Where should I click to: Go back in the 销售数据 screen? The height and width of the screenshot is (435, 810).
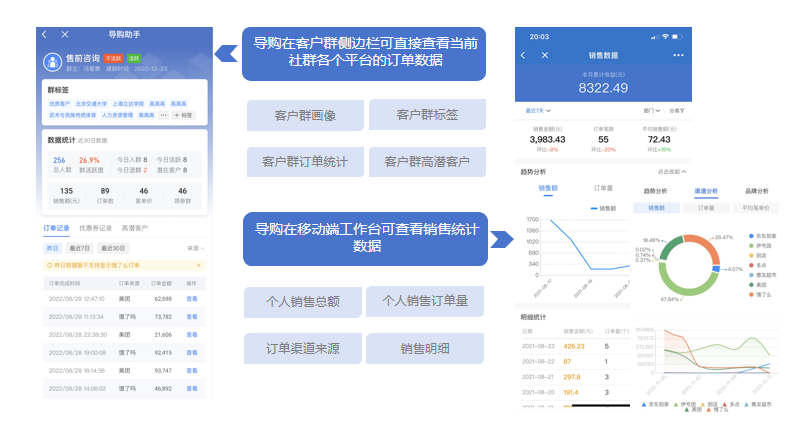523,55
